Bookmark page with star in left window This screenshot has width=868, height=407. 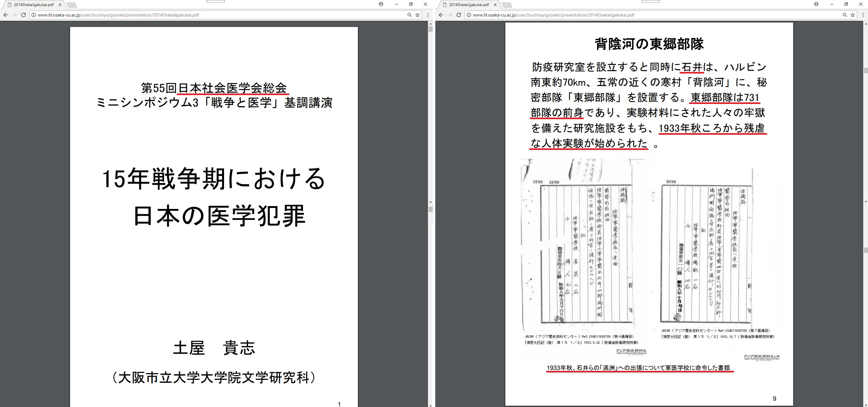click(x=418, y=15)
